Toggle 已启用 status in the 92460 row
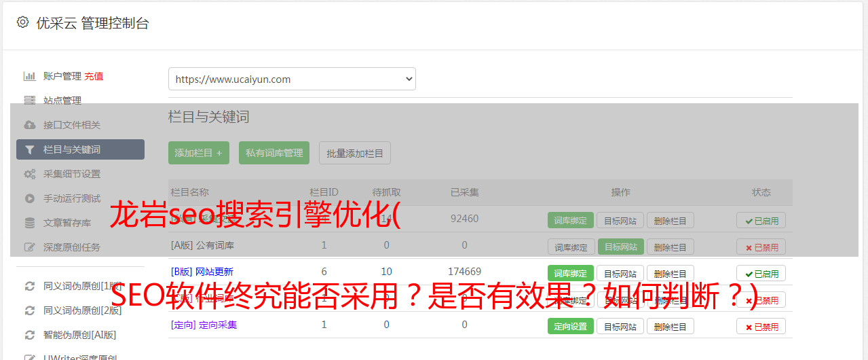Screen dimensions: 868x360 click(761, 220)
